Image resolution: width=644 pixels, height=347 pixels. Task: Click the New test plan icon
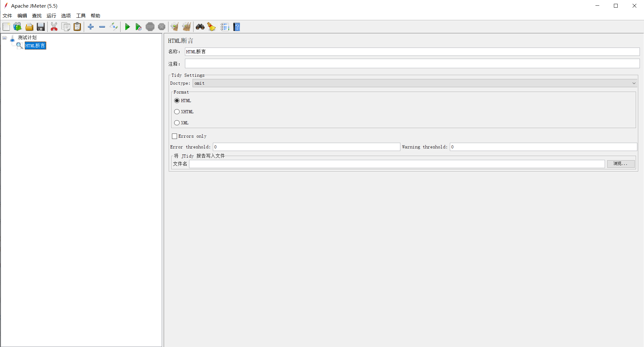(x=6, y=27)
